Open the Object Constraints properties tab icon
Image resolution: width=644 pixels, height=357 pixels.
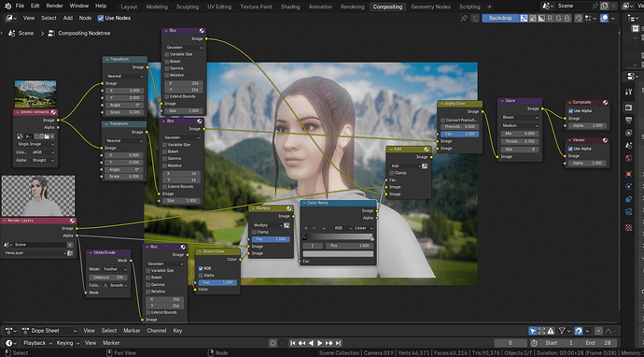pyautogui.click(x=628, y=199)
